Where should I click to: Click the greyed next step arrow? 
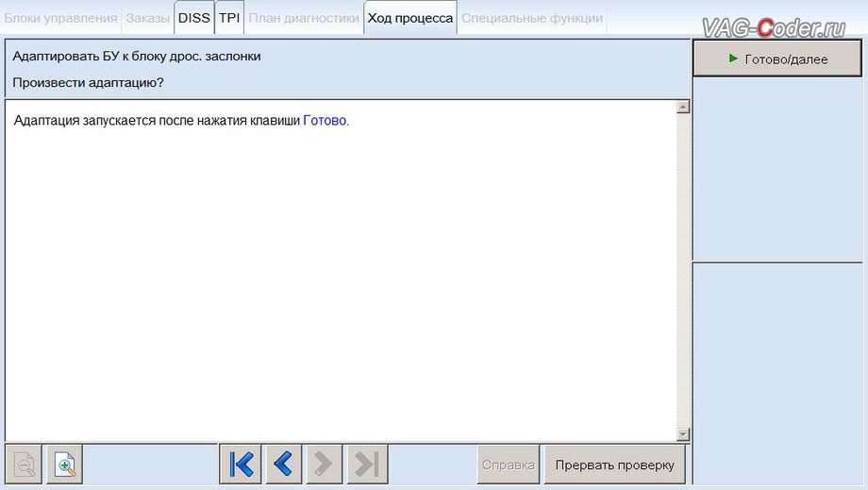coord(324,464)
